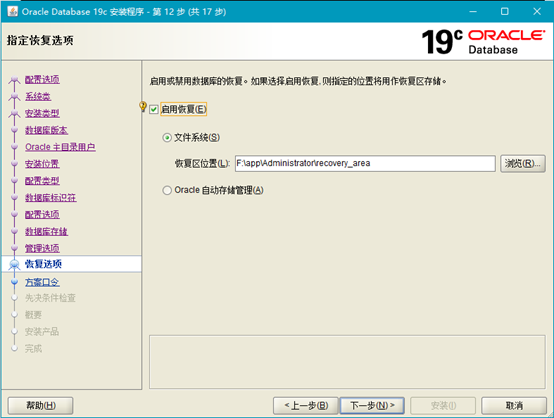Close the Oracle installer window
554x418 pixels.
[537, 11]
